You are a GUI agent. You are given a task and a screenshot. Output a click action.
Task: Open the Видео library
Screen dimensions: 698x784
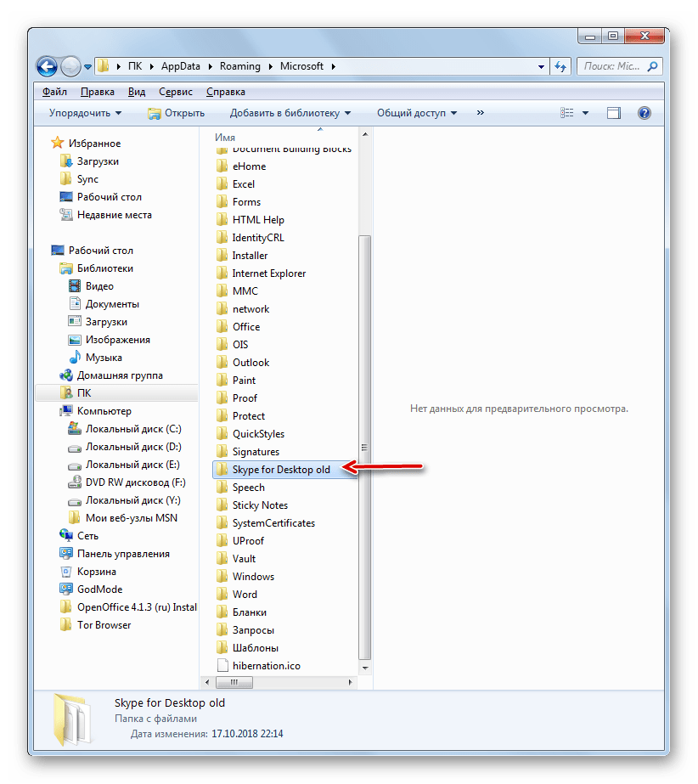(x=91, y=286)
